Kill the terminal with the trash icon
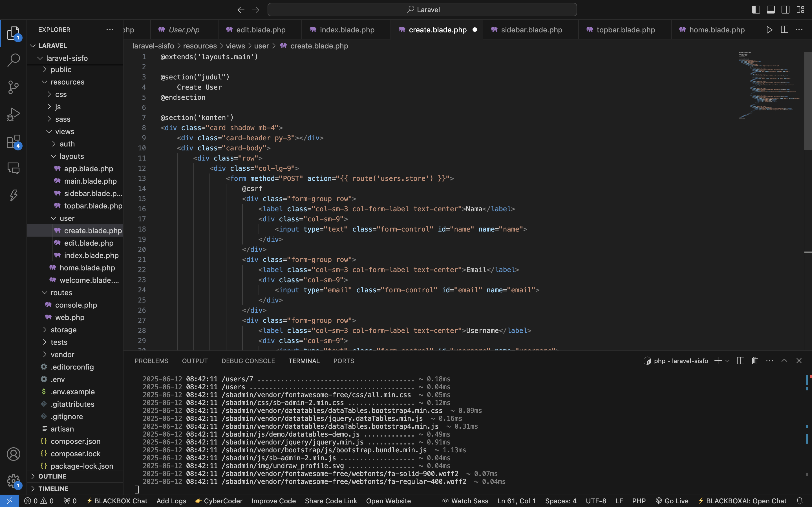This screenshot has width=812, height=507. [754, 361]
